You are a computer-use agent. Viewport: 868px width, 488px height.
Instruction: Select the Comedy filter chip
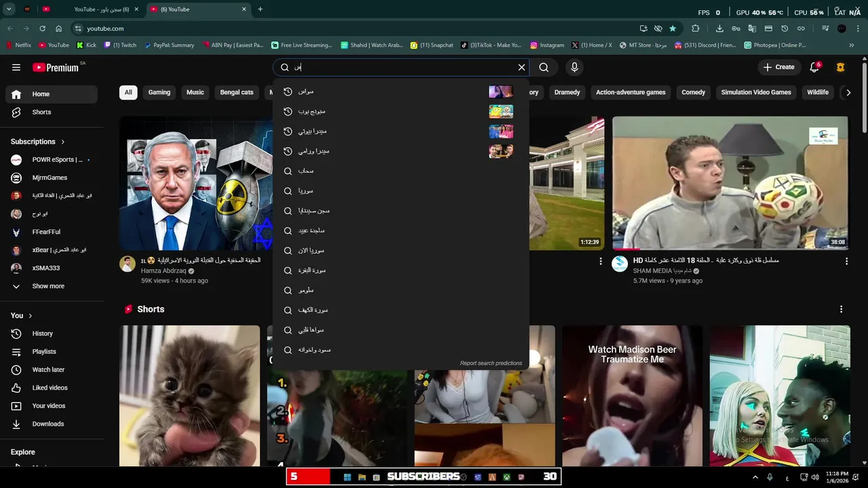click(693, 92)
